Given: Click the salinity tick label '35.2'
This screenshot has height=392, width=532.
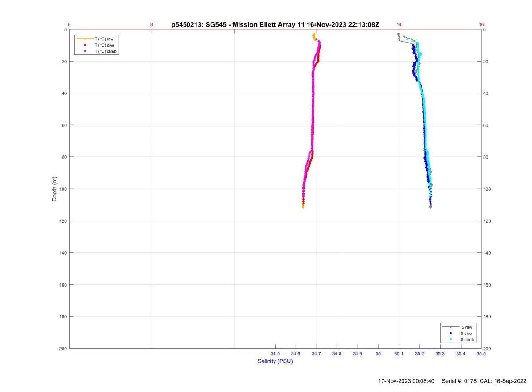Looking at the screenshot, I should tap(419, 353).
